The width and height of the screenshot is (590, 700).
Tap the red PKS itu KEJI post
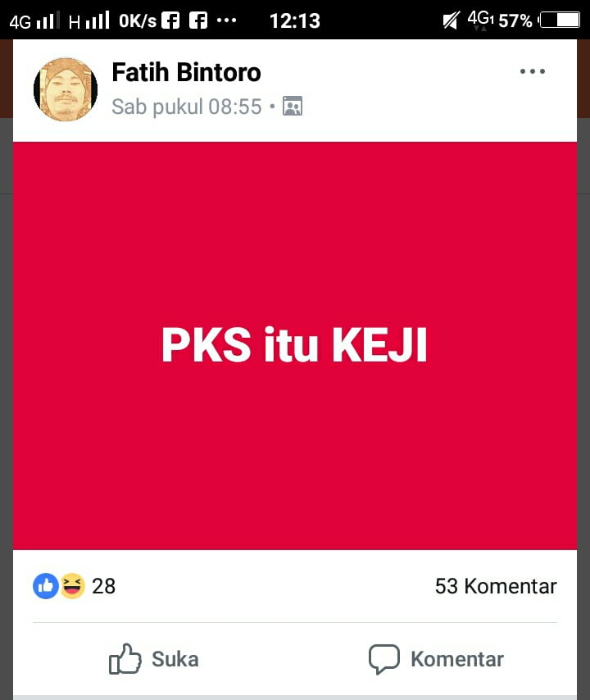(294, 346)
